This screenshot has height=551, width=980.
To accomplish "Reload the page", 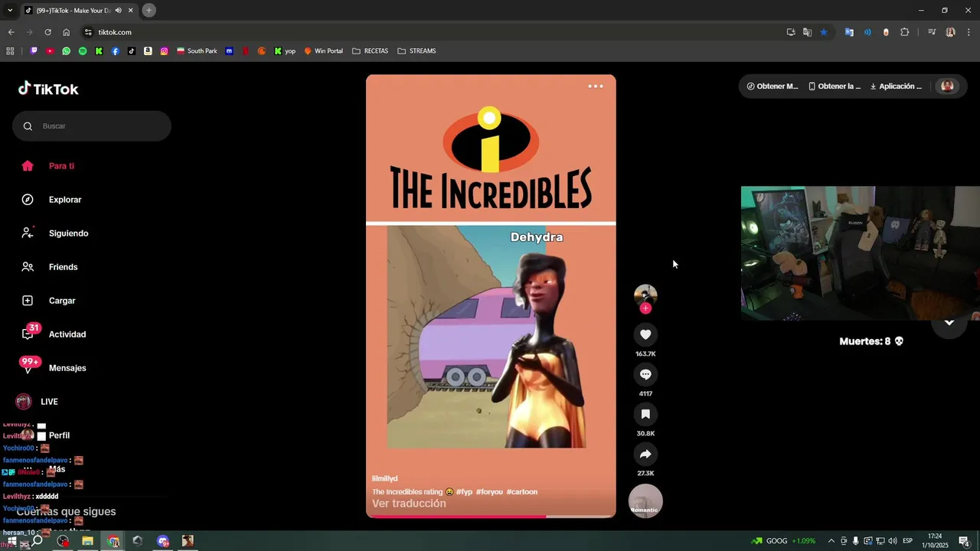I will click(x=47, y=32).
